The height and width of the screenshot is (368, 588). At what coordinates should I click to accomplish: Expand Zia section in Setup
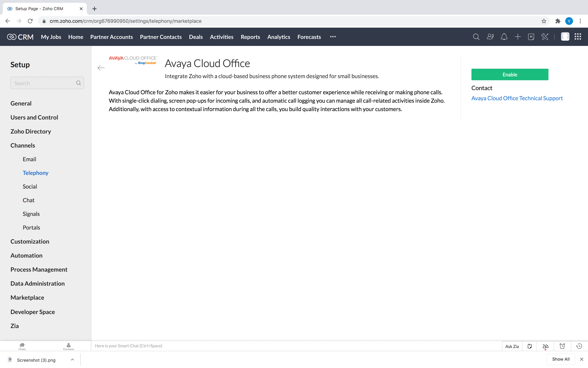(x=15, y=326)
